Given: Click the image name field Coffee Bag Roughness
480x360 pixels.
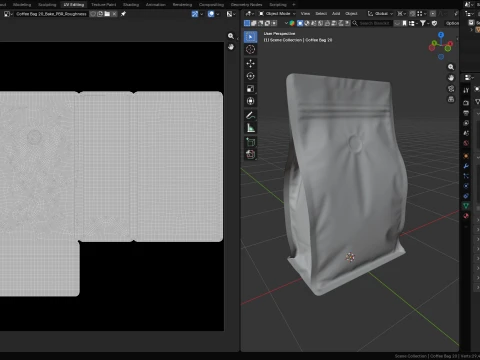Looking at the screenshot, I should (x=52, y=14).
